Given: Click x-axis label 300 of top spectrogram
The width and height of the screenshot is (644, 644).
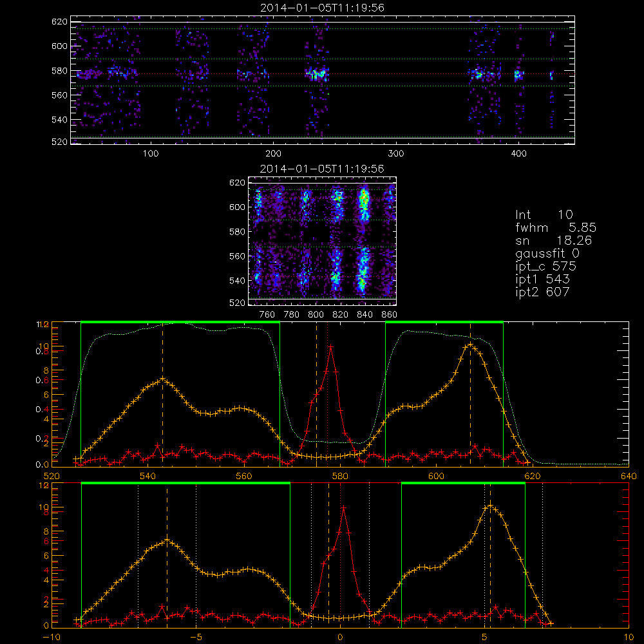Looking at the screenshot, I should [x=396, y=154].
